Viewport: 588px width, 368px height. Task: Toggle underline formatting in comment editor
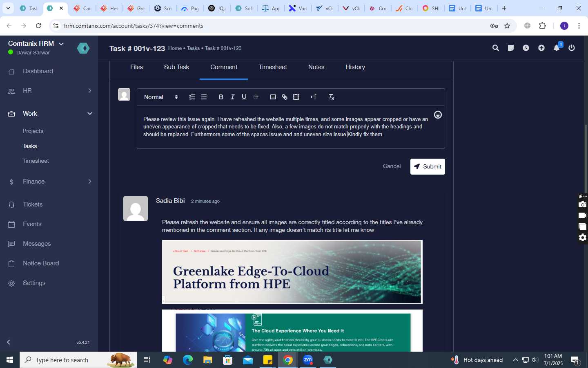[x=244, y=97]
